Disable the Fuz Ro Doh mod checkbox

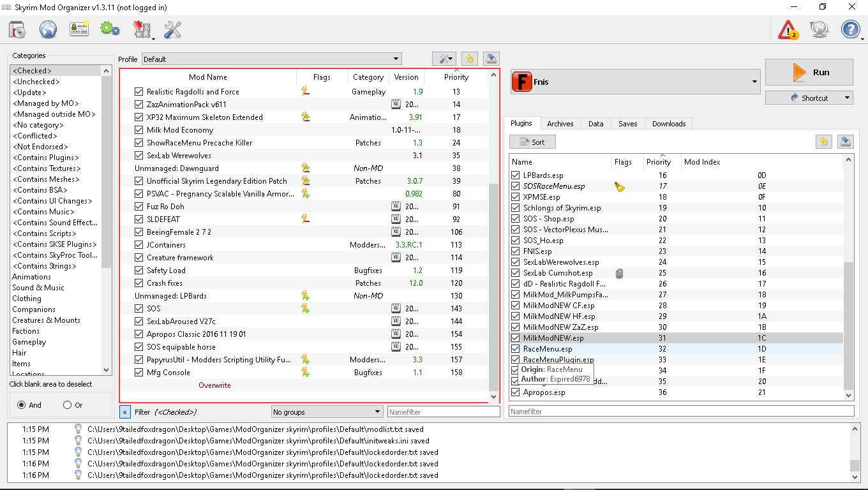pyautogui.click(x=139, y=207)
